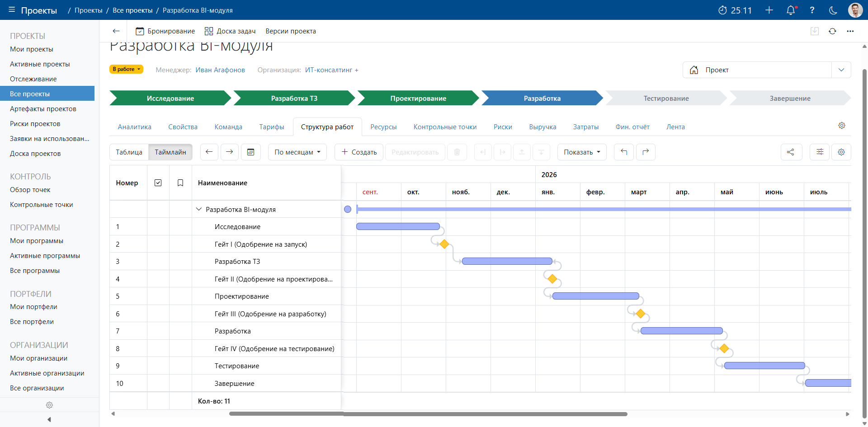Click the Создать button
Screen dimensions: 868x427
click(359, 152)
